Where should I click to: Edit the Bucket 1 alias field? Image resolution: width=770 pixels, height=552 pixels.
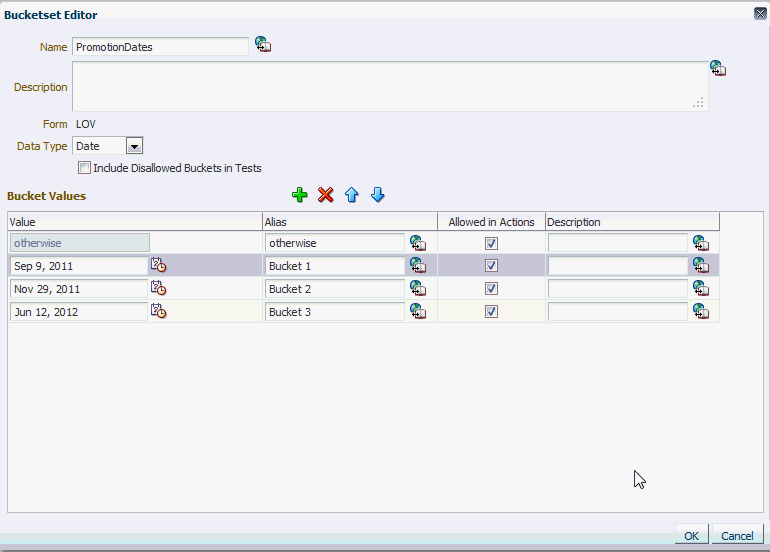pos(335,266)
